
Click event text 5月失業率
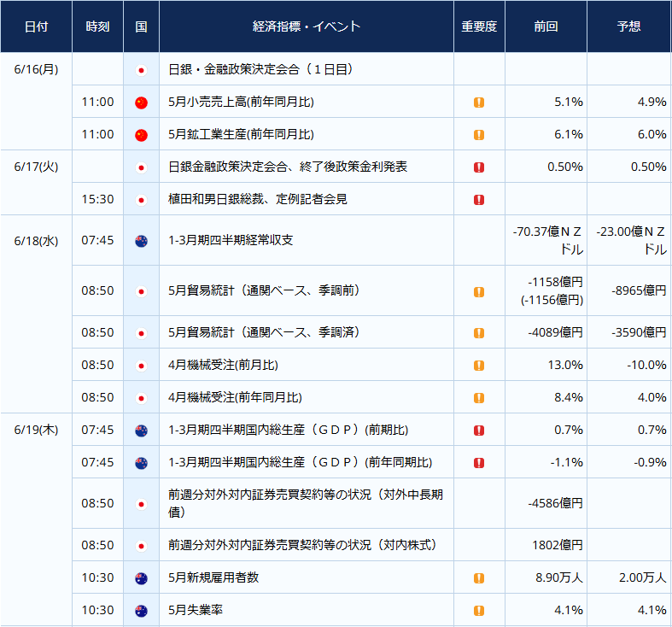pyautogui.click(x=196, y=610)
